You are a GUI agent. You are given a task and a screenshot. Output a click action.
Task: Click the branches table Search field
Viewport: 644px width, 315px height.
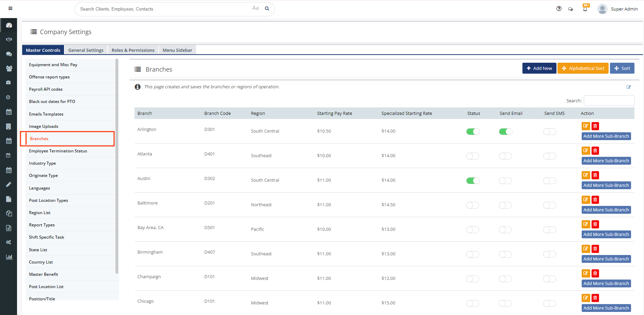tap(609, 101)
